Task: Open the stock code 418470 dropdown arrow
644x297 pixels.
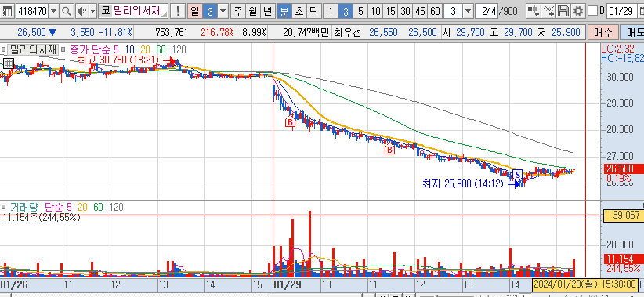Action: [54, 11]
